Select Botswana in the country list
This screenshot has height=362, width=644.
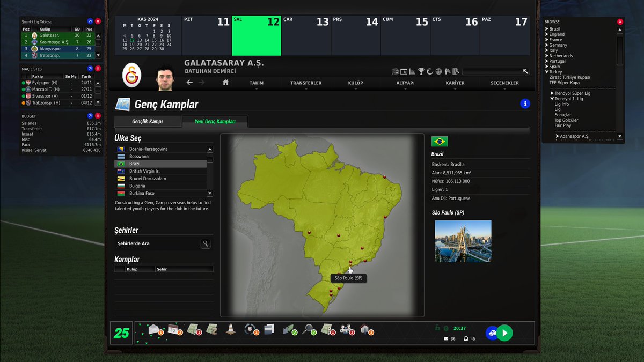[x=160, y=156]
